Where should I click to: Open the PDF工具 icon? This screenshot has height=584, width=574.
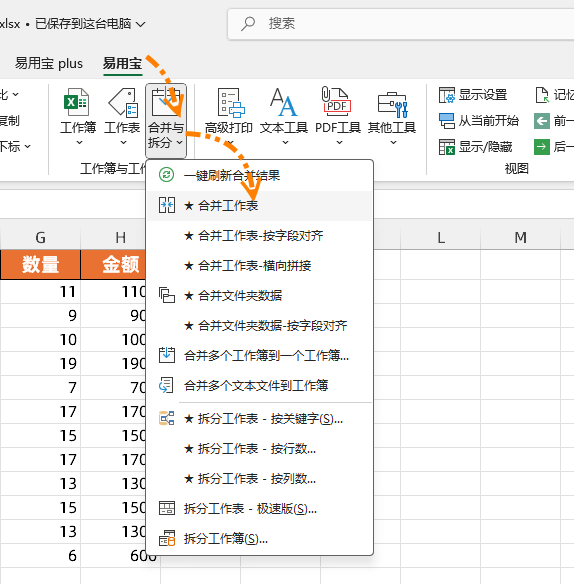pyautogui.click(x=337, y=100)
